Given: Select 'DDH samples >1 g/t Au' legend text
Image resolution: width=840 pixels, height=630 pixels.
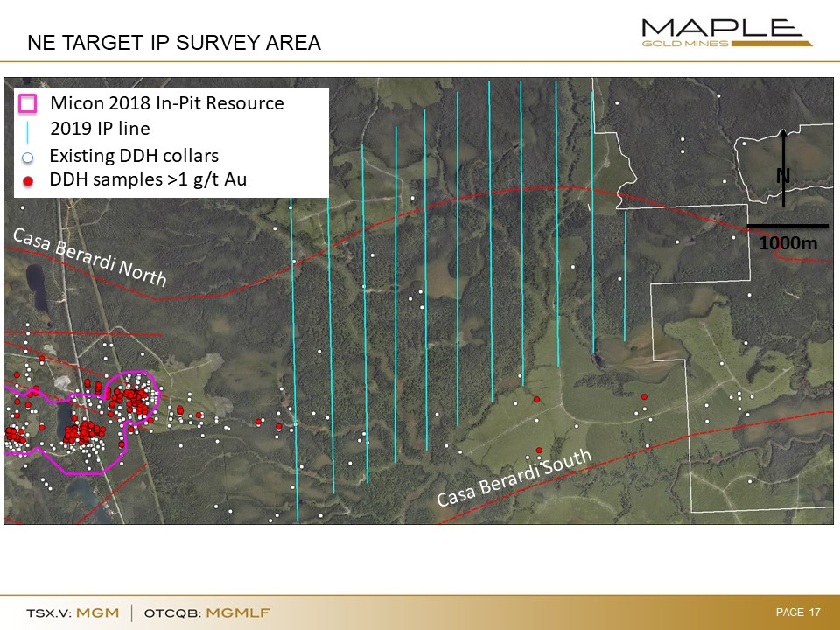Looking at the screenshot, I should (x=148, y=179).
